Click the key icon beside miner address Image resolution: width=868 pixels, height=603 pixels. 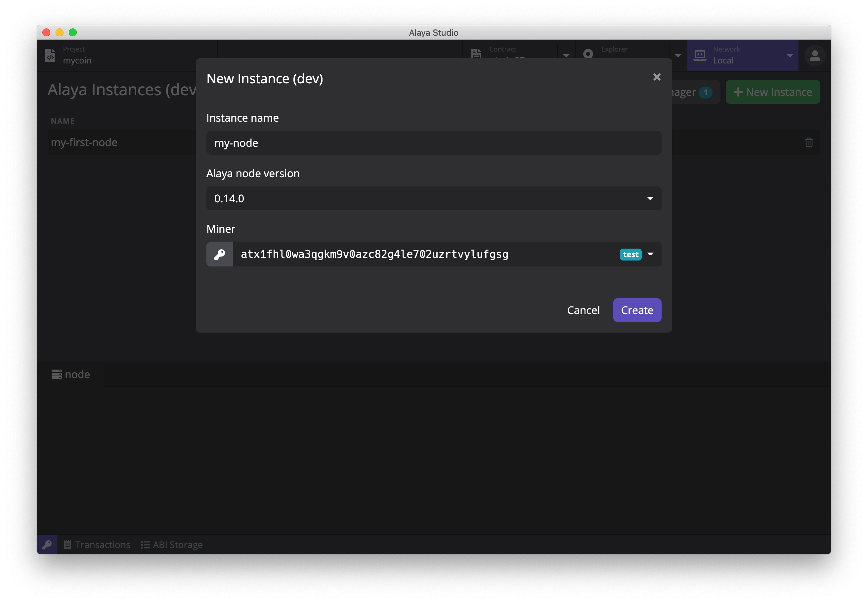pos(220,254)
